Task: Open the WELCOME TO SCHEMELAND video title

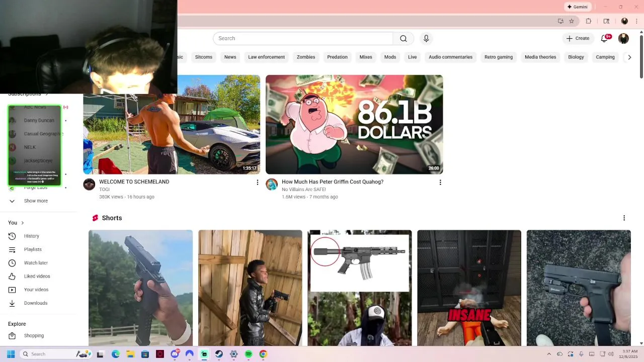Action: tap(134, 182)
